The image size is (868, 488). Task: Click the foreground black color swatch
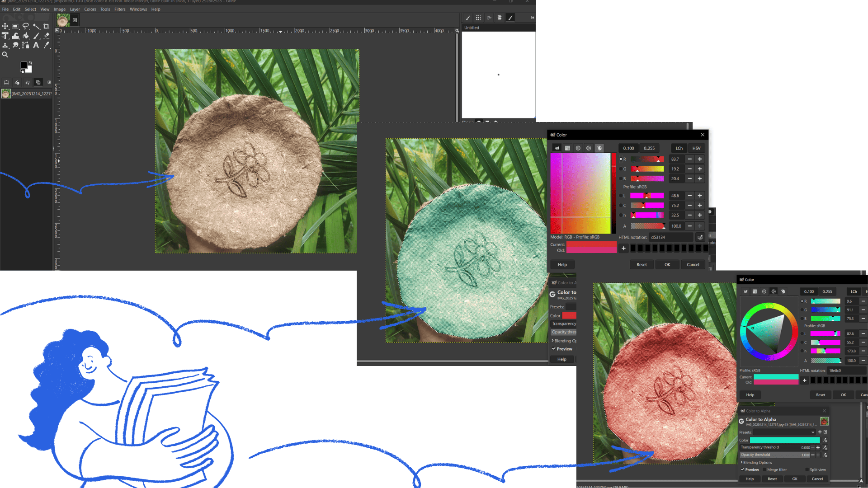pyautogui.click(x=24, y=65)
